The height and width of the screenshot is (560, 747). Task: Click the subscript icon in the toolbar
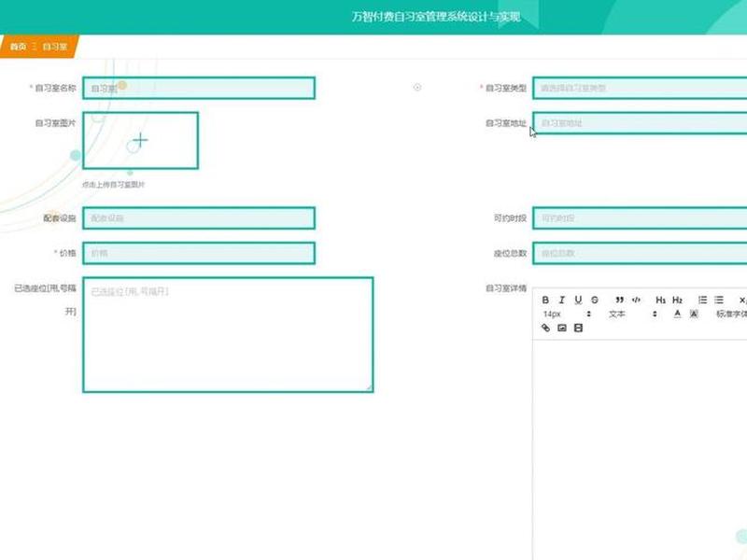(x=742, y=300)
